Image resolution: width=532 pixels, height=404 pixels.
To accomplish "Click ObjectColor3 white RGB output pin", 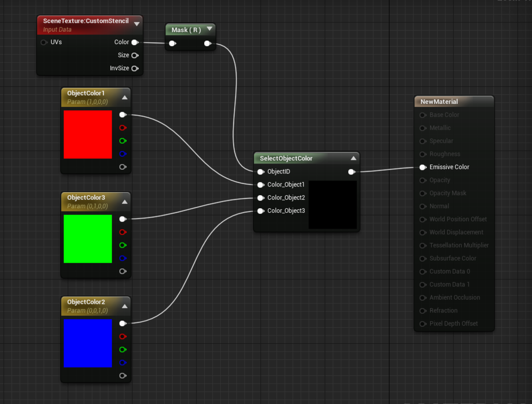I will 123,219.
